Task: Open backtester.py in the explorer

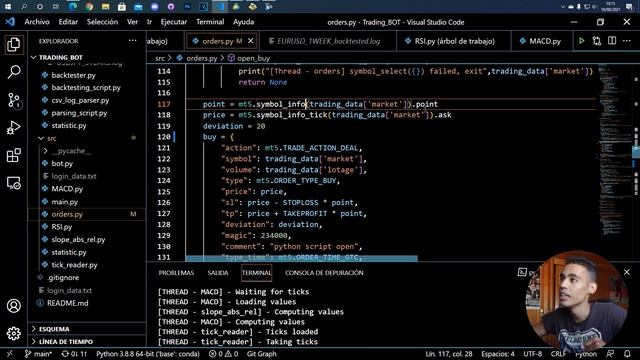Action: 73,75
